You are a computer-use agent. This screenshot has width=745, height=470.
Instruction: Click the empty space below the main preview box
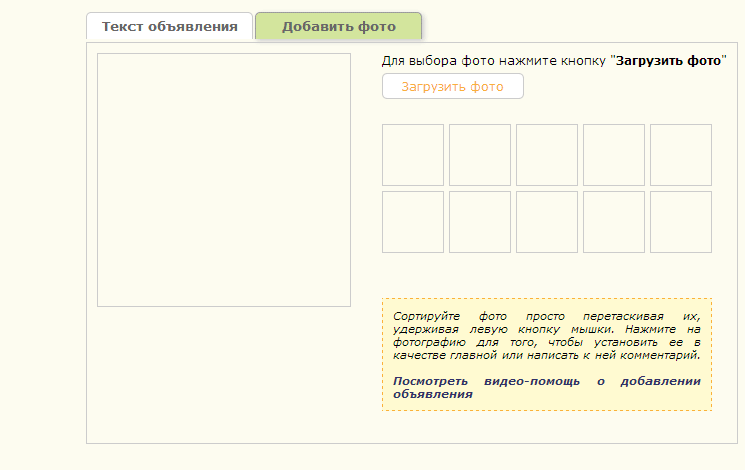click(223, 375)
